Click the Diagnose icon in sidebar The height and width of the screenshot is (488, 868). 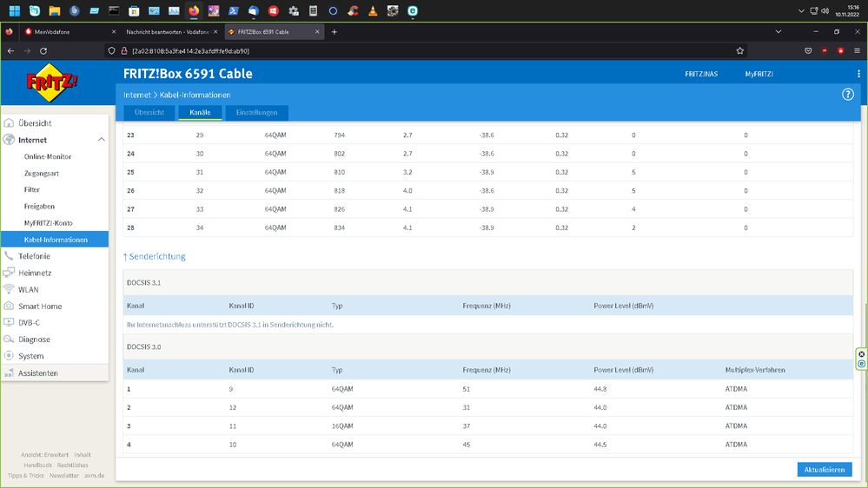point(9,339)
